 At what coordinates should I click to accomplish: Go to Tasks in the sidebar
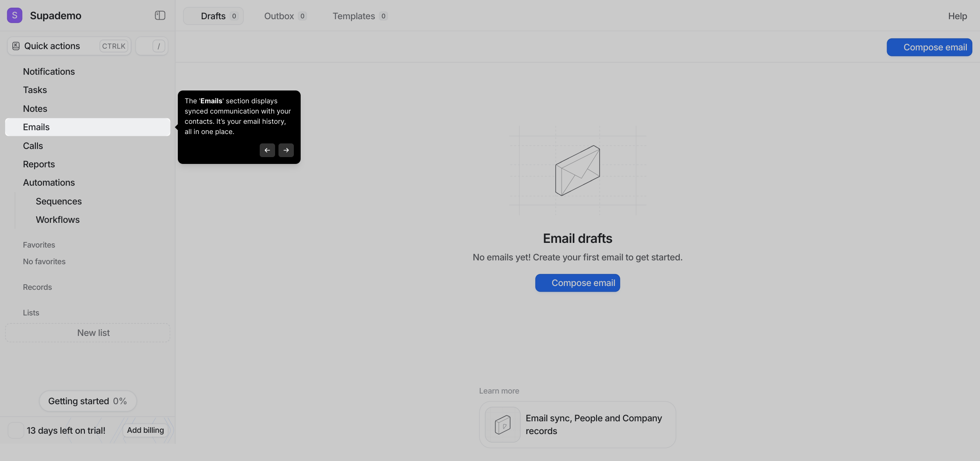87,90
